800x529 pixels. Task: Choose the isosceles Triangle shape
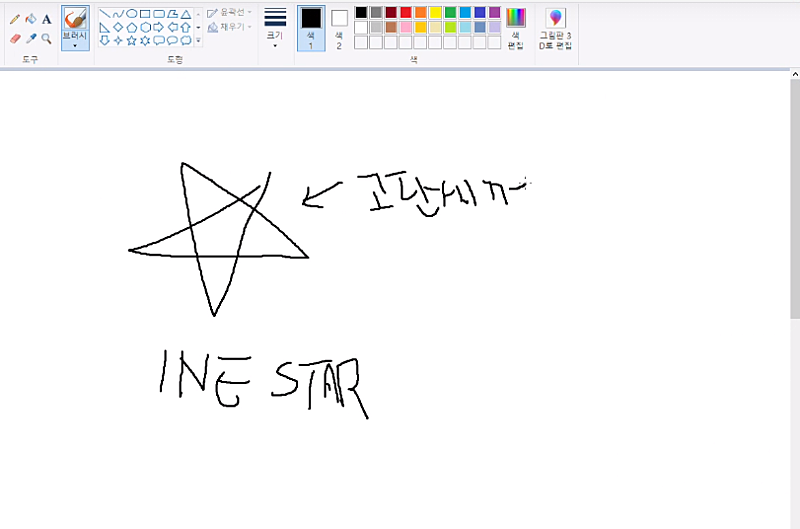186,14
